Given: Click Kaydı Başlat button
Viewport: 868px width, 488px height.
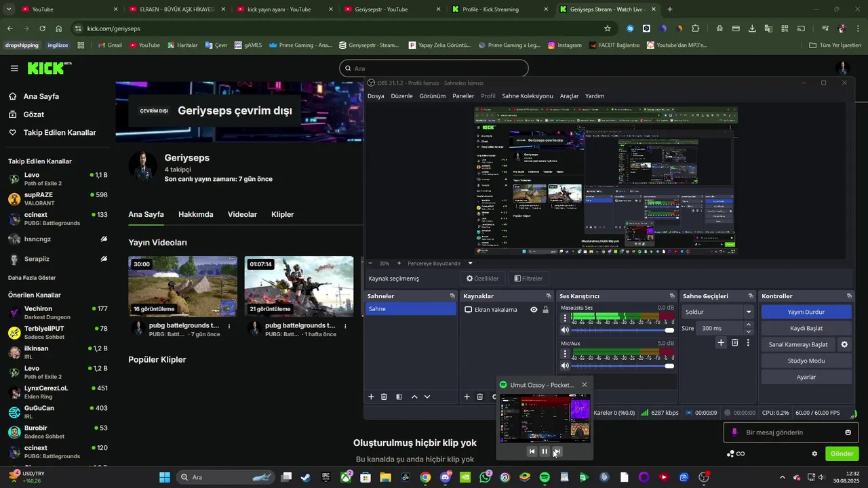Looking at the screenshot, I should (806, 328).
